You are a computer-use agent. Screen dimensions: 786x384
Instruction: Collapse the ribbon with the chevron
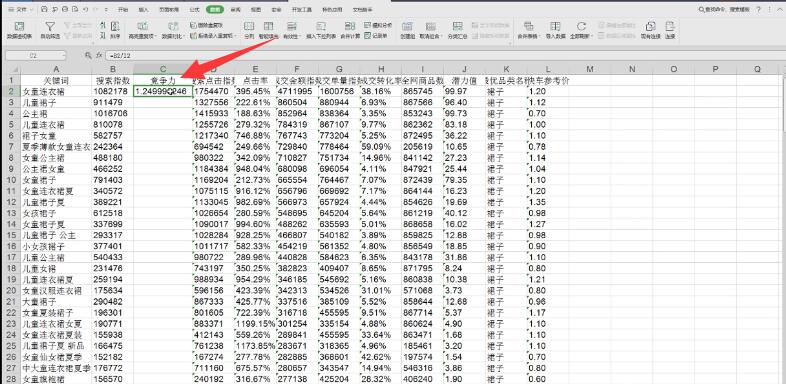tap(778, 10)
